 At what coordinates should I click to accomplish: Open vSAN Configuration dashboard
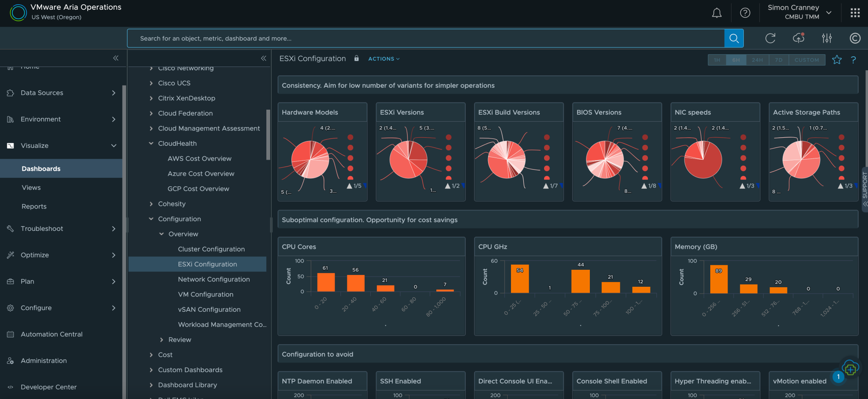pos(209,310)
